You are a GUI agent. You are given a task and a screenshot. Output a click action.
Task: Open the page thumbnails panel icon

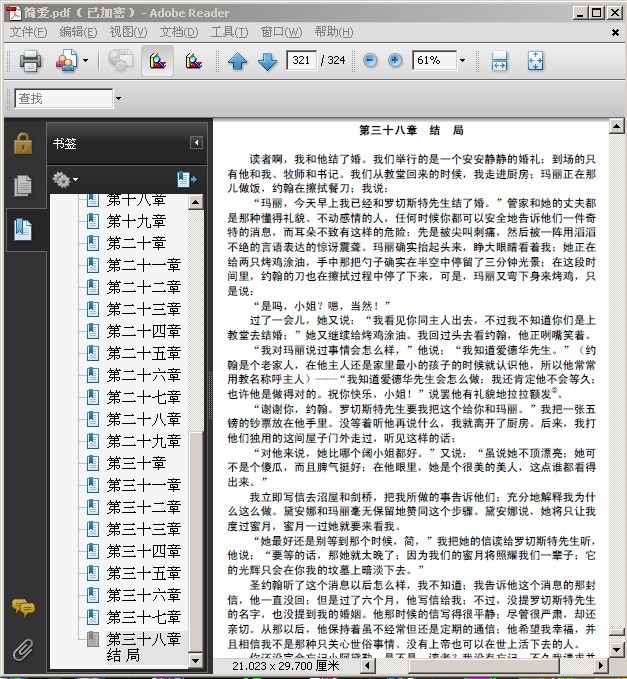point(23,185)
